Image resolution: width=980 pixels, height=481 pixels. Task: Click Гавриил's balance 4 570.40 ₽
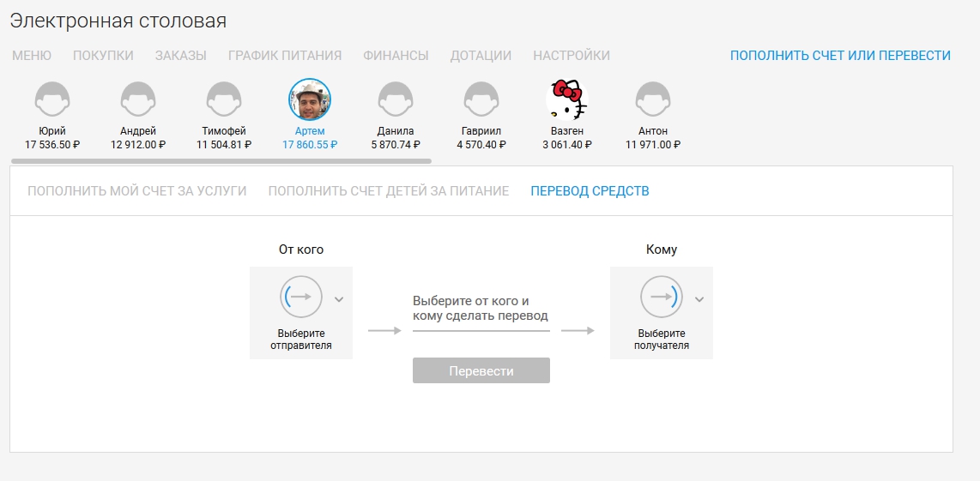click(481, 145)
